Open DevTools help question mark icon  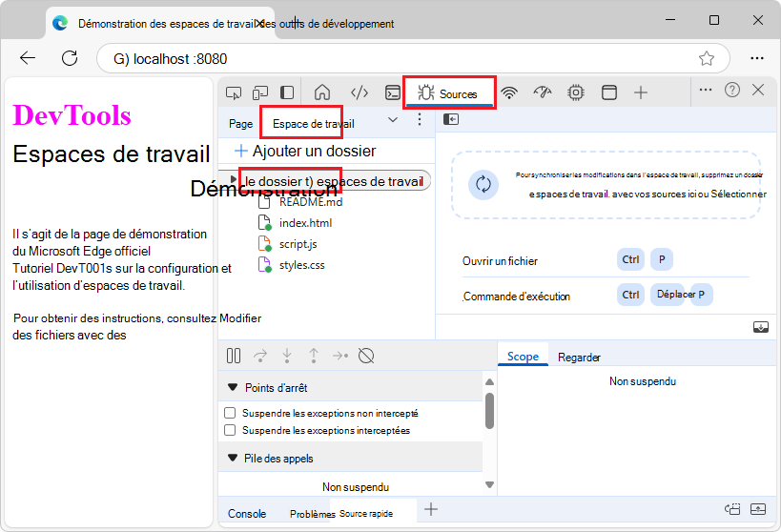(732, 91)
